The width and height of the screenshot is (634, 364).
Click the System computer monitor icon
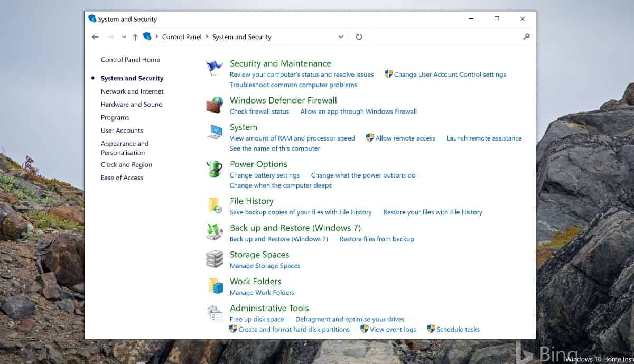(x=215, y=132)
